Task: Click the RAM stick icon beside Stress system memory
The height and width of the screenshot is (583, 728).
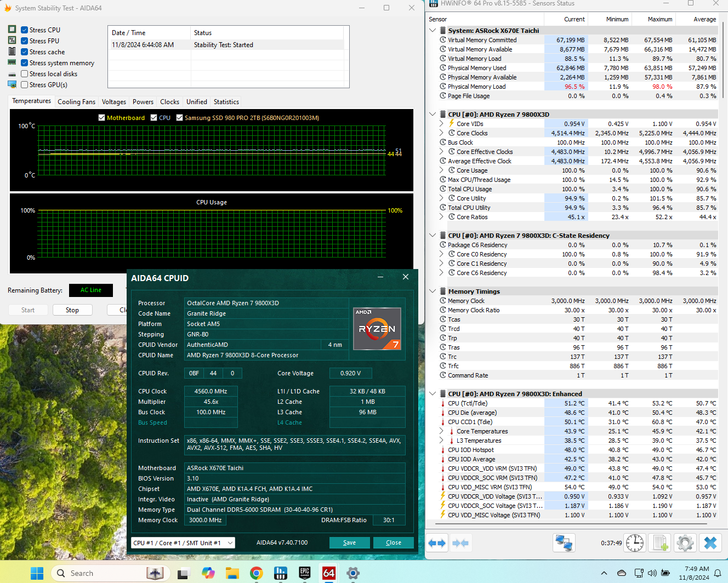Action: pos(12,62)
